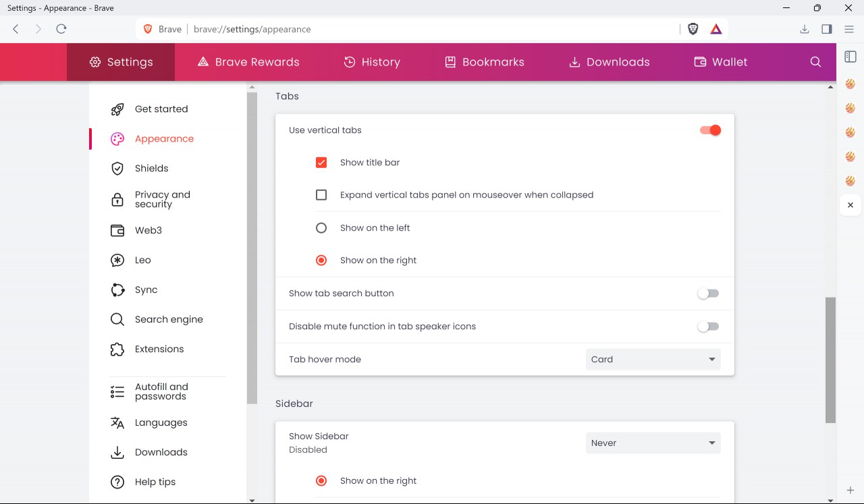Select Tabs Show on the right radio
This screenshot has width=864, height=504.
(x=321, y=260)
